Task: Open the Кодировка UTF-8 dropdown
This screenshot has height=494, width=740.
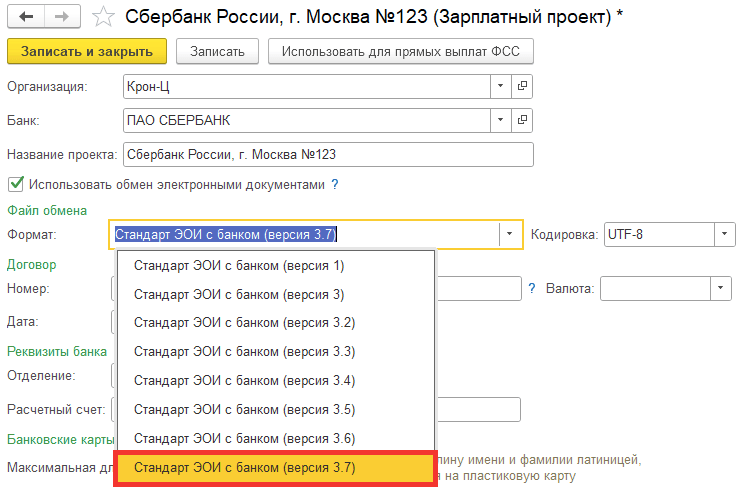Action: coord(724,234)
